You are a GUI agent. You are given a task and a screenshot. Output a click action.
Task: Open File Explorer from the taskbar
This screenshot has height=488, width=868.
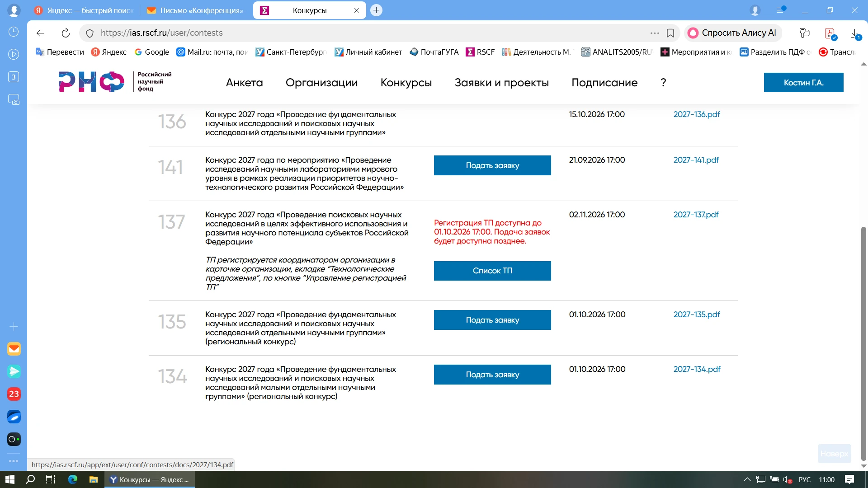[94, 479]
